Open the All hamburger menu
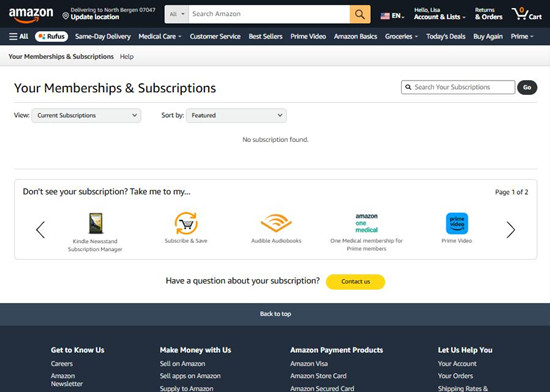 [19, 36]
